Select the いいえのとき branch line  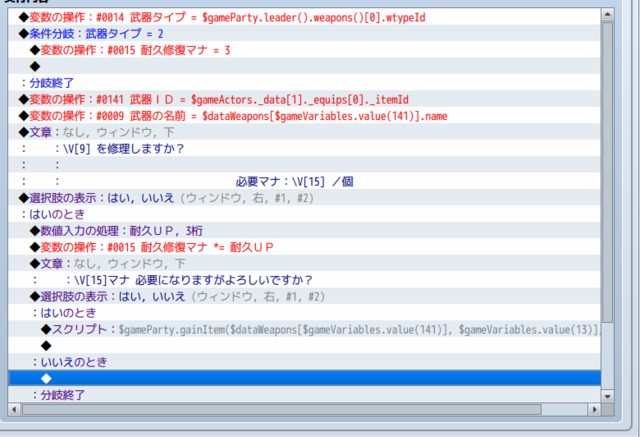tap(304, 362)
